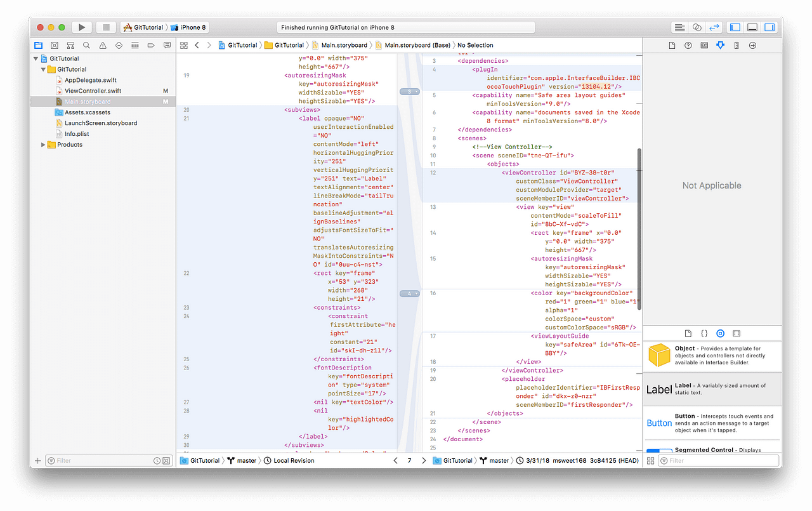Collapse the GitTutorial group folder
Viewport: 812px width, 511px height.
[x=43, y=69]
